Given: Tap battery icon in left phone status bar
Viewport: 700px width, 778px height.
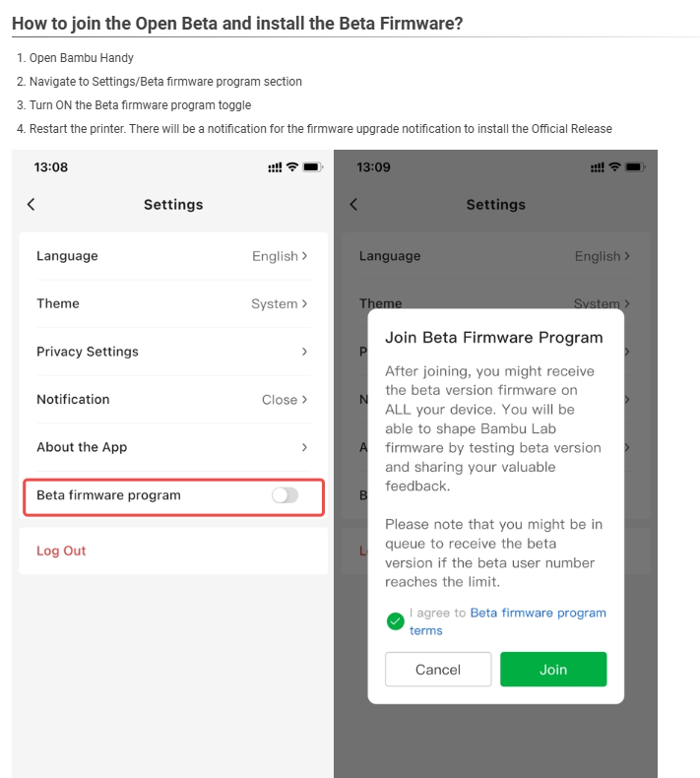Looking at the screenshot, I should pyautogui.click(x=312, y=166).
